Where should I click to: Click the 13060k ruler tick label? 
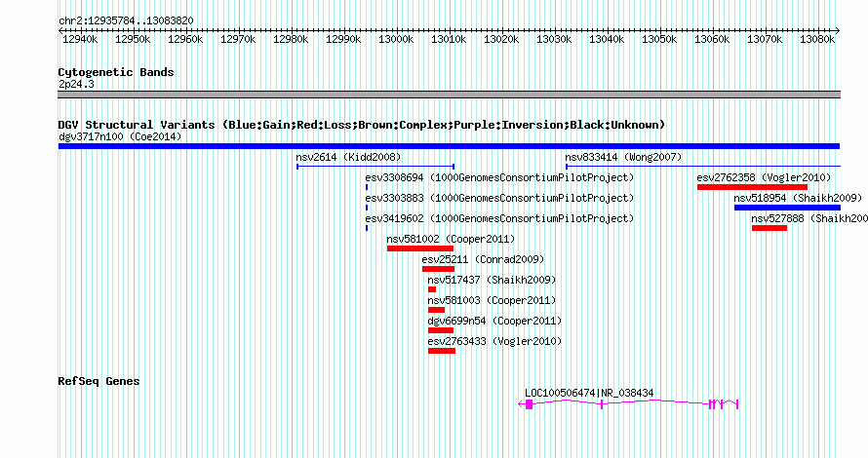[712, 39]
